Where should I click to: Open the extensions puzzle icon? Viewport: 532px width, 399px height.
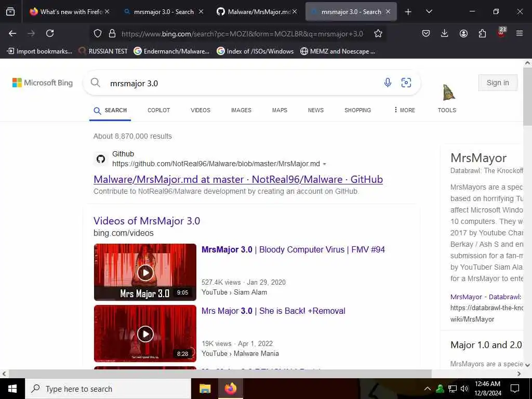pos(482,33)
